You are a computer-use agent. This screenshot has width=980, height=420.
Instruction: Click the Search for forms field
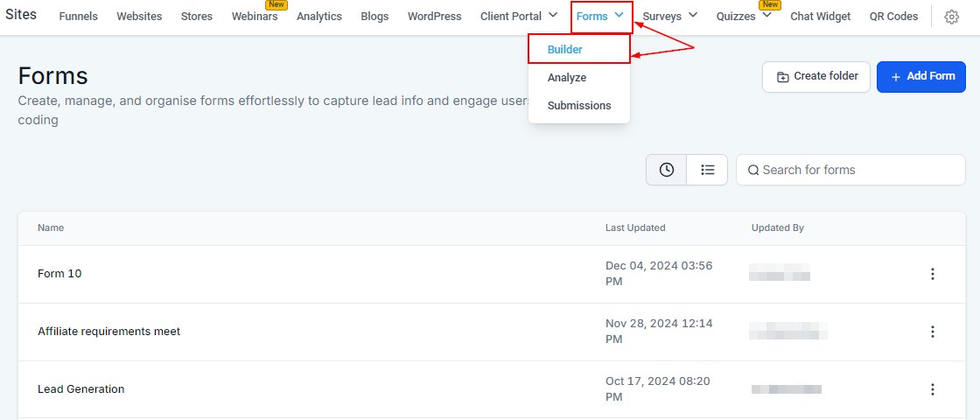[x=857, y=170]
